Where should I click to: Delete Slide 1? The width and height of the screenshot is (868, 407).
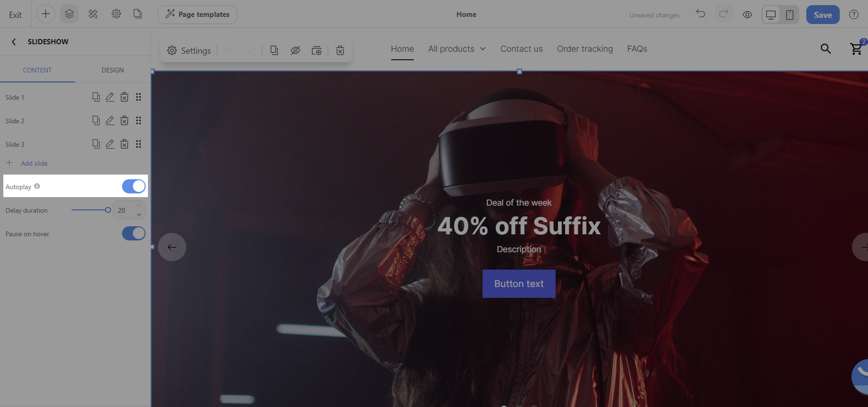[x=124, y=97]
